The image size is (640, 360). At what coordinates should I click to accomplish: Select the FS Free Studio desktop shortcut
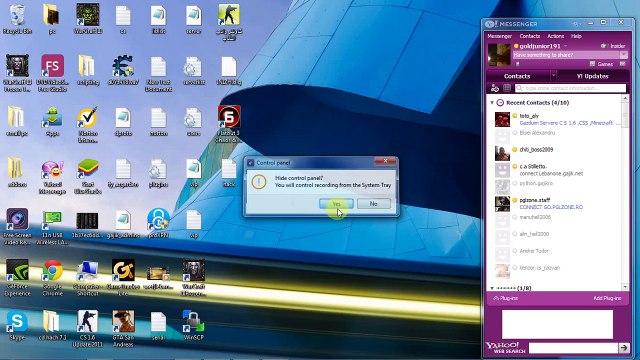tap(52, 73)
